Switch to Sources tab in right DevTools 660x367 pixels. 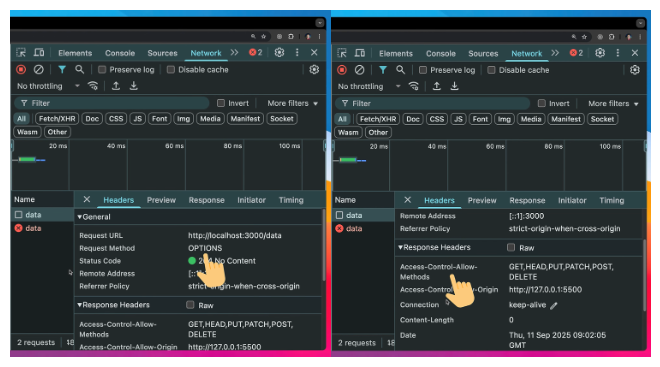(483, 53)
